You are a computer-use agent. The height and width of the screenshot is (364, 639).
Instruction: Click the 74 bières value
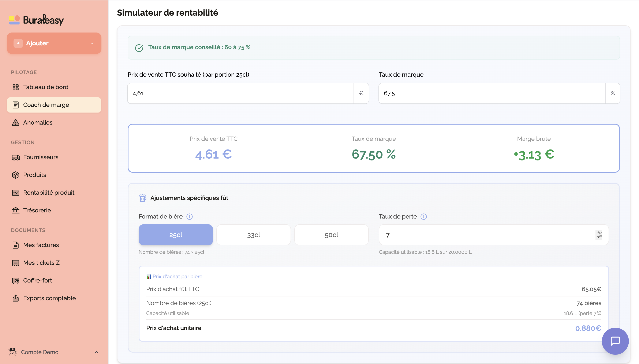[589, 303]
